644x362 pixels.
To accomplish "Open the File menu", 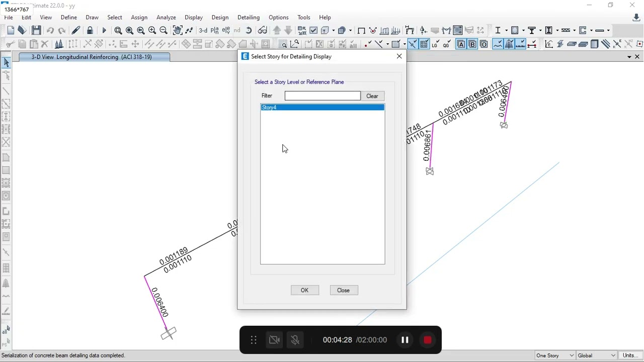I will coord(9,18).
